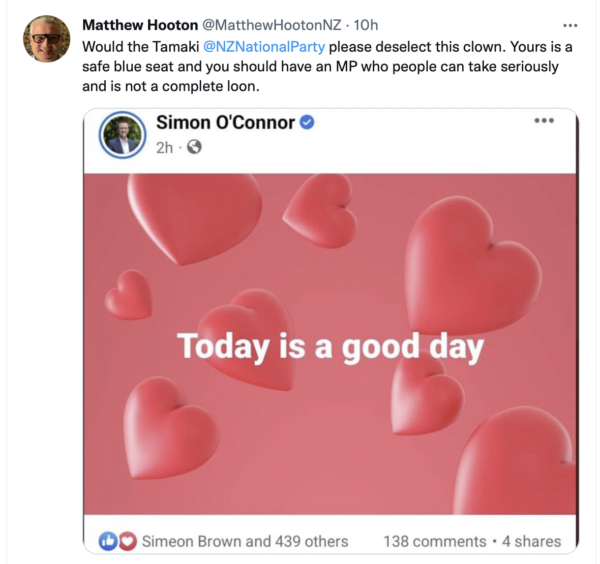Open the 138 comments link

433,541
